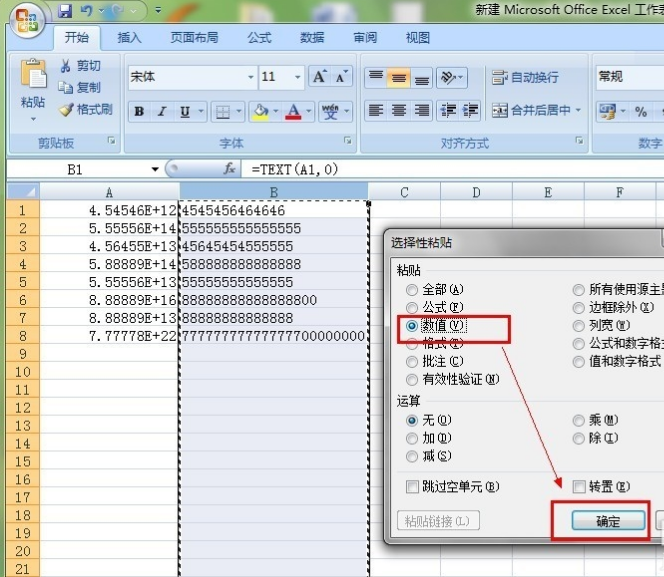
Task: Open the 审阅 (Review) tab
Action: tap(365, 37)
